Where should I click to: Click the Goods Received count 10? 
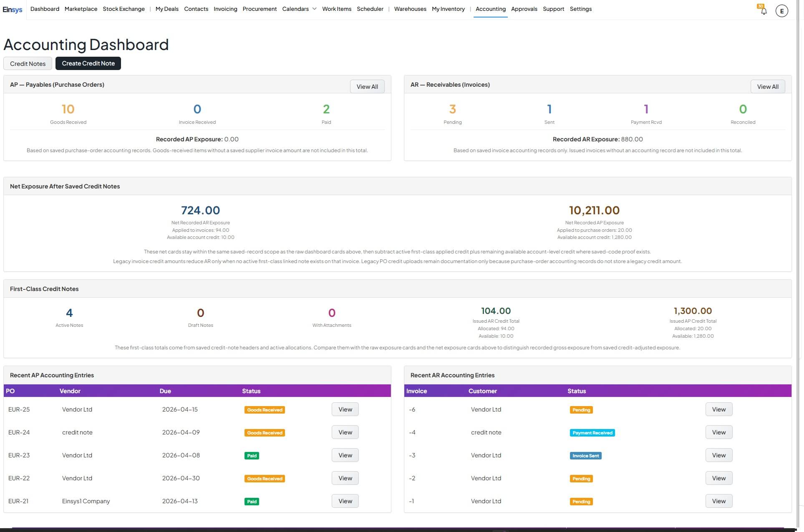pyautogui.click(x=68, y=109)
